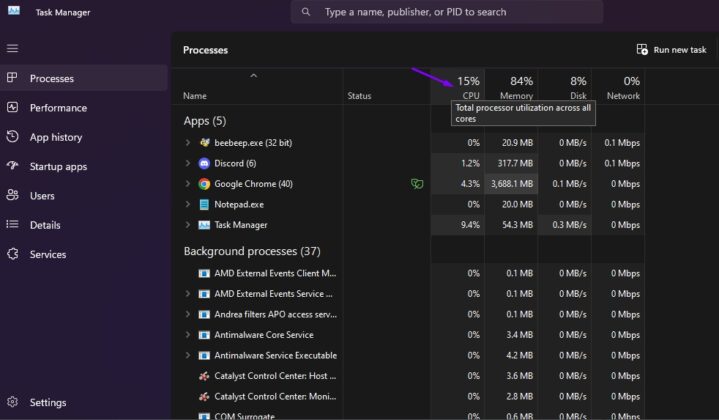
Task: Open the Services page
Action: point(84,254)
